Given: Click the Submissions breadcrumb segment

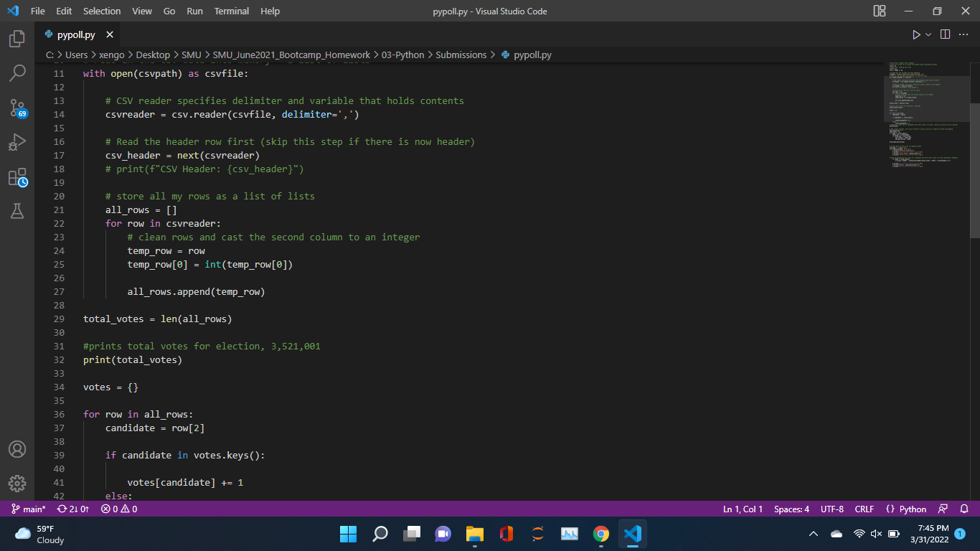Looking at the screenshot, I should pyautogui.click(x=461, y=55).
